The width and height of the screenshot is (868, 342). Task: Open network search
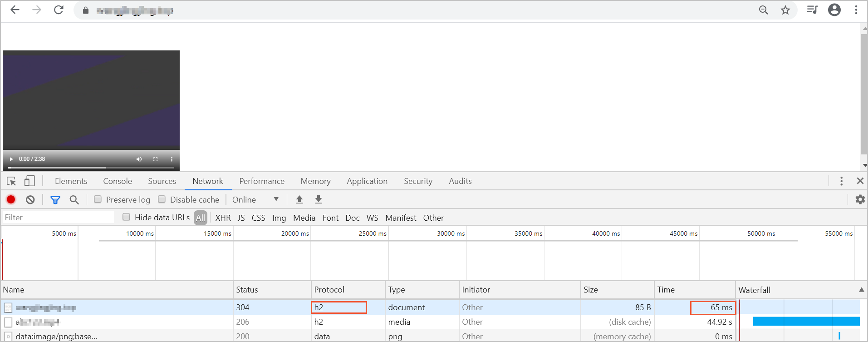pyautogui.click(x=74, y=199)
